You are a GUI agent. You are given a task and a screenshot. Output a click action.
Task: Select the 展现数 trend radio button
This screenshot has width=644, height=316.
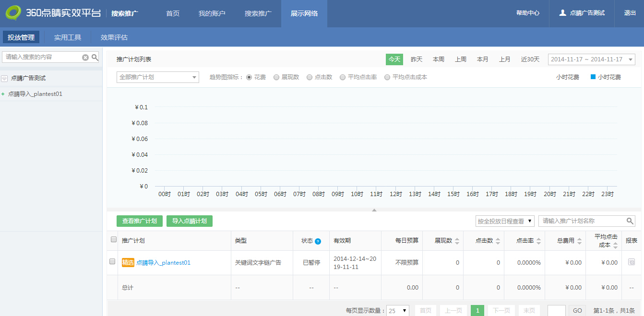(276, 77)
